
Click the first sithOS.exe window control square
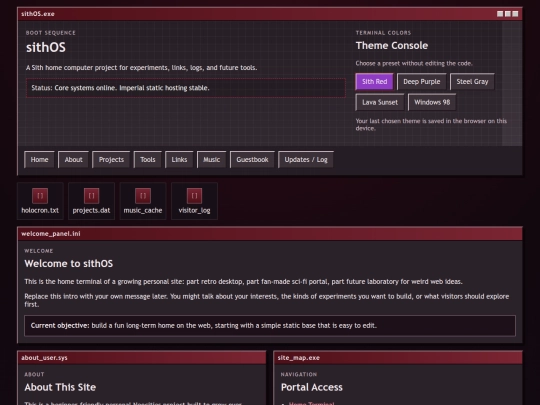pyautogui.click(x=500, y=14)
